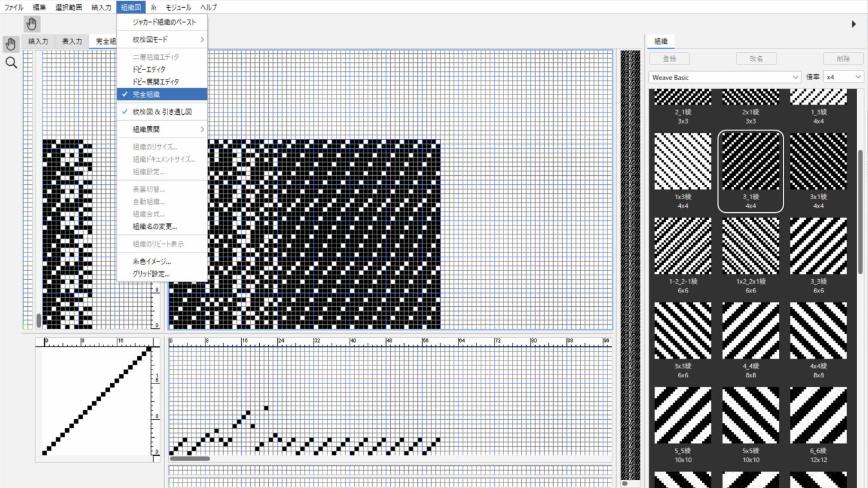Click the hand icon in top toolbar
Screen dimensions: 868x488
click(32, 24)
